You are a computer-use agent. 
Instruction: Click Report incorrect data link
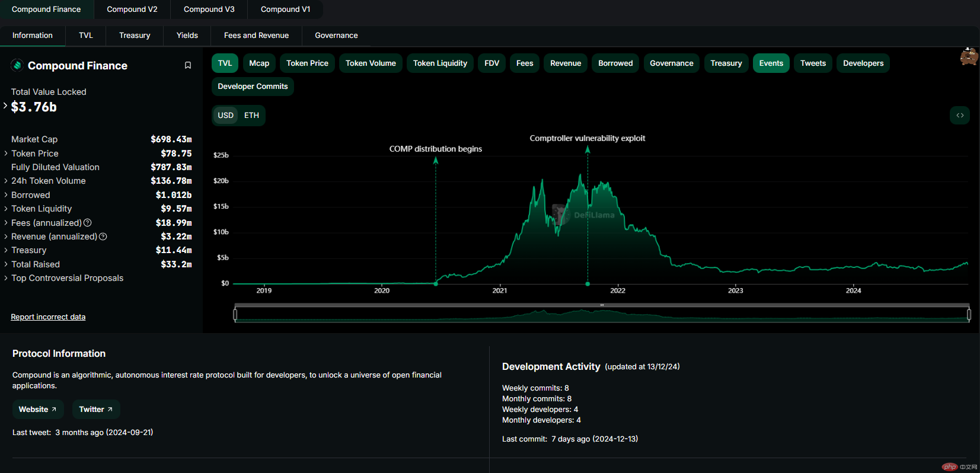pos(48,317)
